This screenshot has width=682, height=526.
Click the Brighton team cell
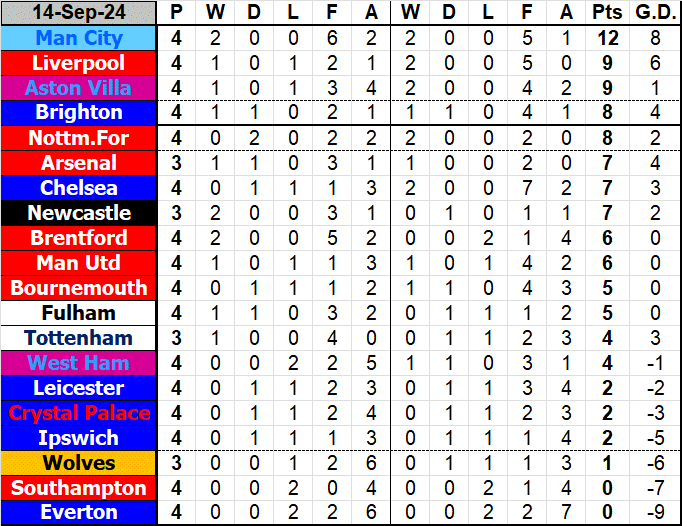click(79, 112)
